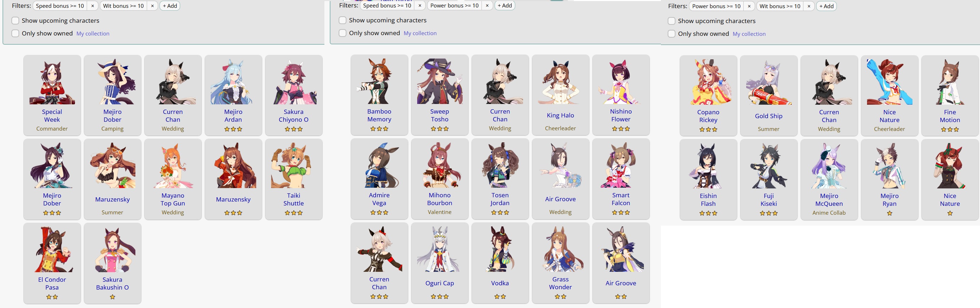The image size is (980, 308).
Task: Open Curren Chan Wedding in left panel
Action: (x=173, y=95)
